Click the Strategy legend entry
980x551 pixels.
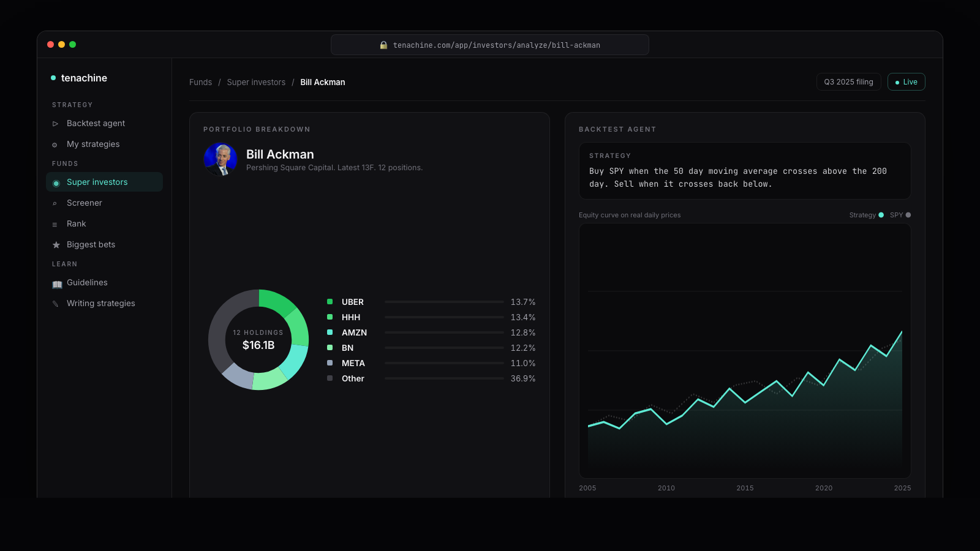(x=867, y=215)
